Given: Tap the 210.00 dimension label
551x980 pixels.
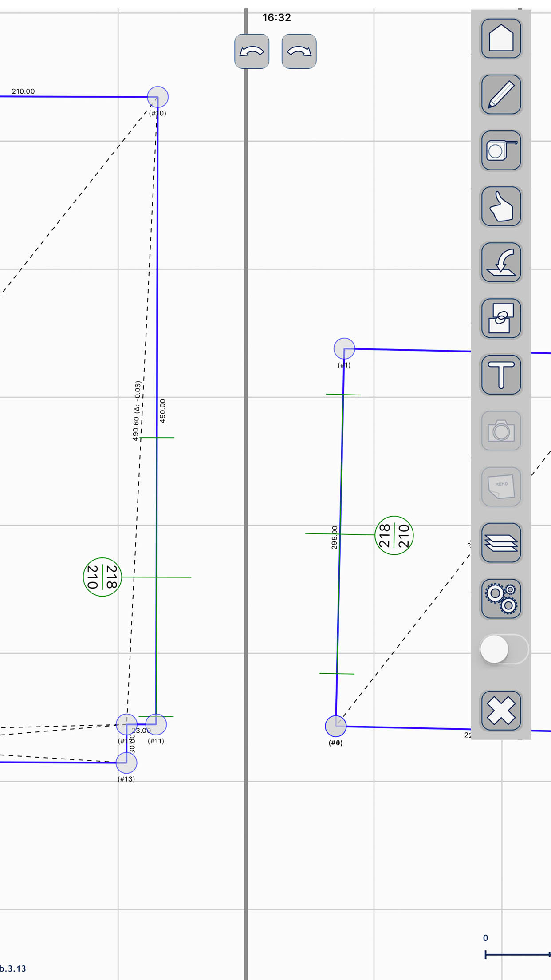Looking at the screenshot, I should pos(23,91).
